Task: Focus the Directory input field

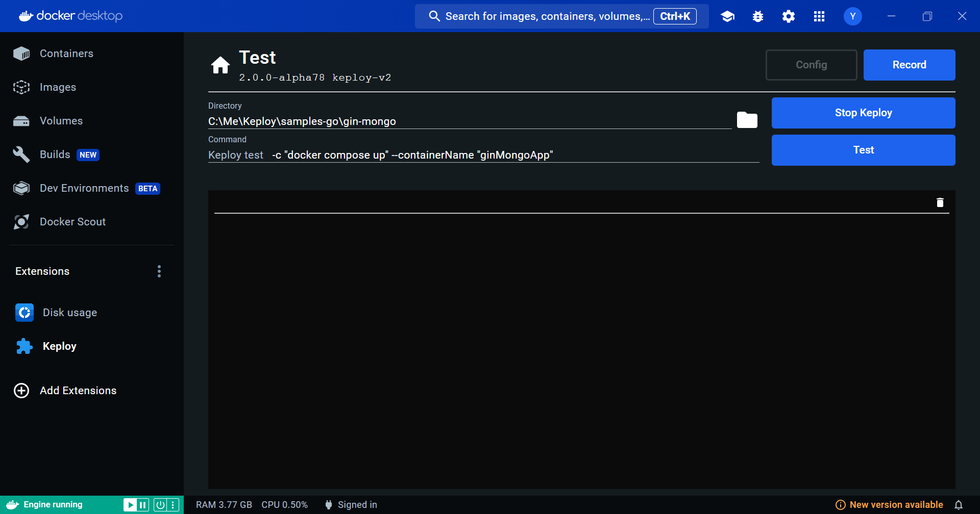Action: click(x=470, y=121)
